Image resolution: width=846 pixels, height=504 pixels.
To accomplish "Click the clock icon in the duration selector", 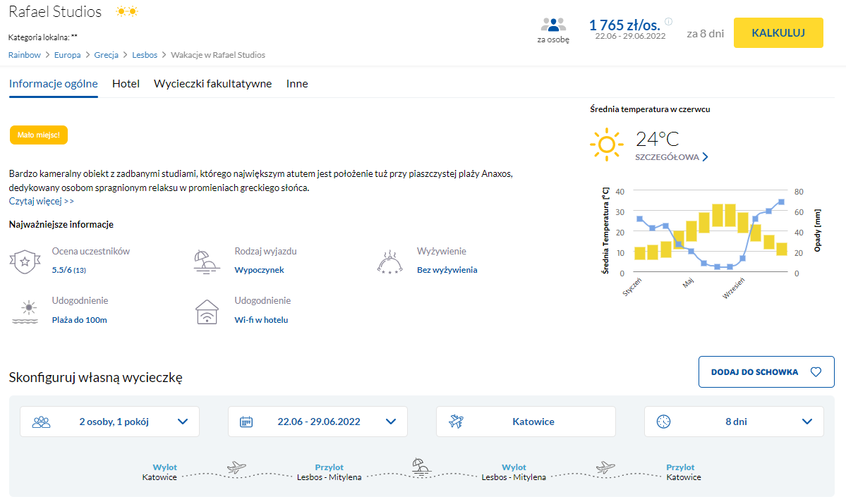I will coord(663,422).
